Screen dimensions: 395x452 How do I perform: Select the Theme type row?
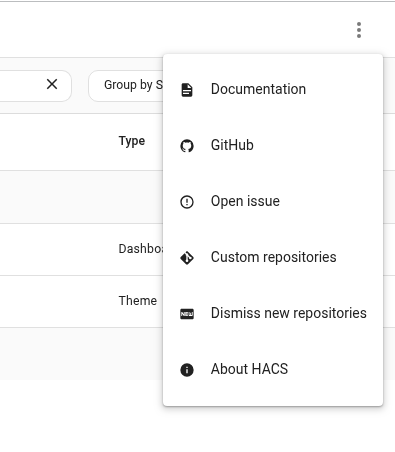click(81, 301)
